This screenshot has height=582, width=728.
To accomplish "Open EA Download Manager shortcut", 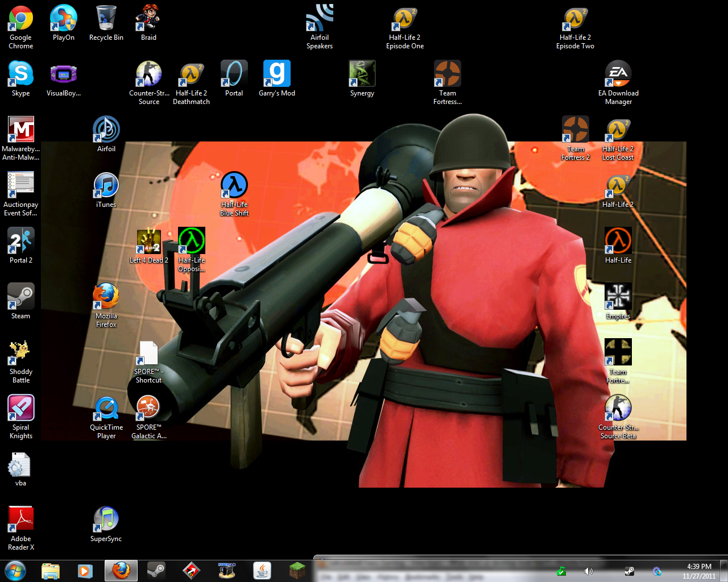I will [618, 74].
